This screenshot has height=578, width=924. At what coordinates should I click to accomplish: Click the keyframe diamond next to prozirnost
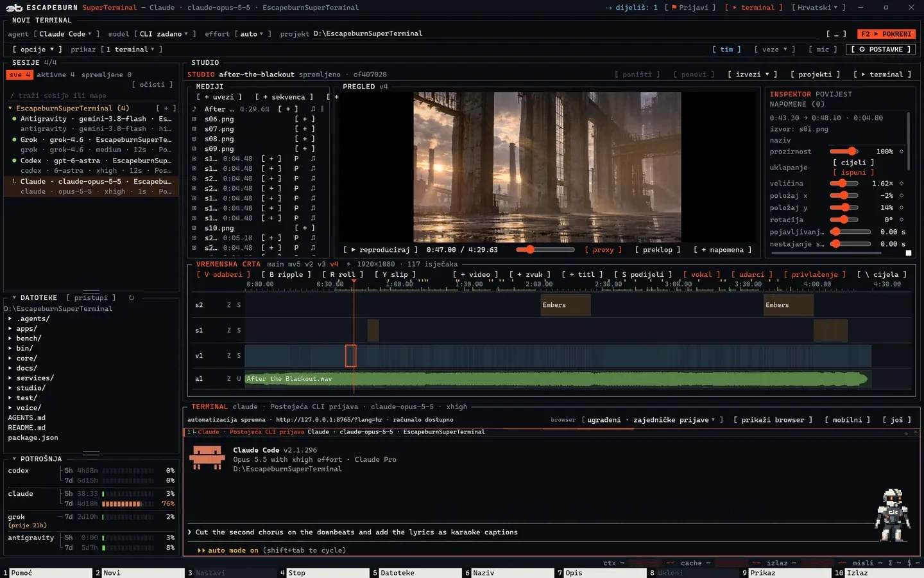[901, 152]
